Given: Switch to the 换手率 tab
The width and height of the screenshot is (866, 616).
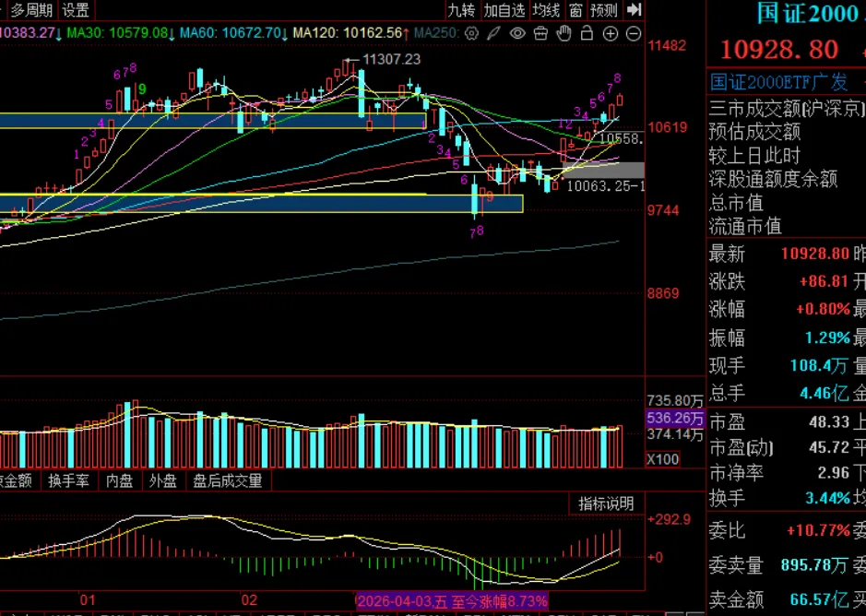Looking at the screenshot, I should click(68, 480).
